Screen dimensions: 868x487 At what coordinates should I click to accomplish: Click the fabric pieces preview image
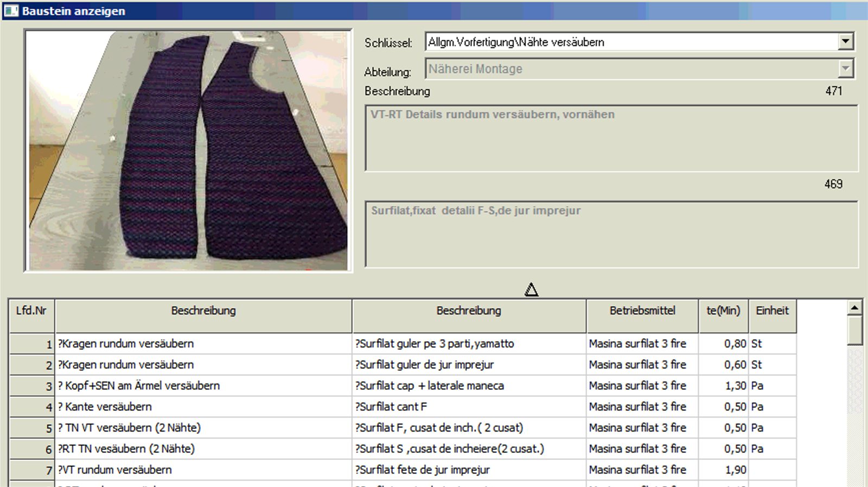[188, 150]
